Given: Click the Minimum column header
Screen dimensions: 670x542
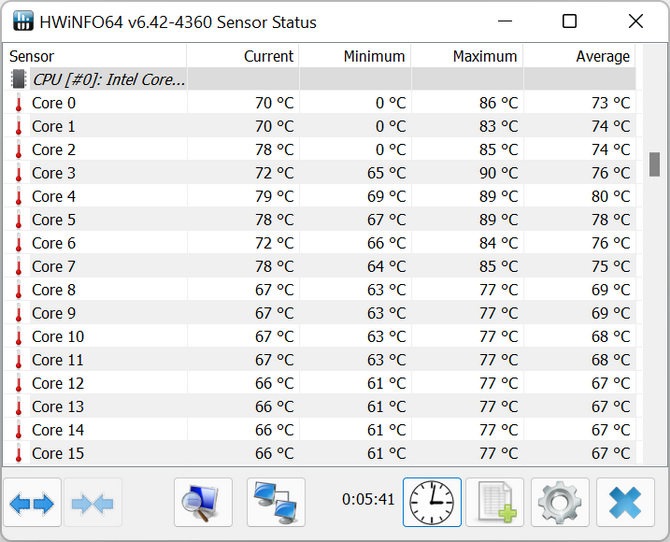Looking at the screenshot, I should click(355, 56).
